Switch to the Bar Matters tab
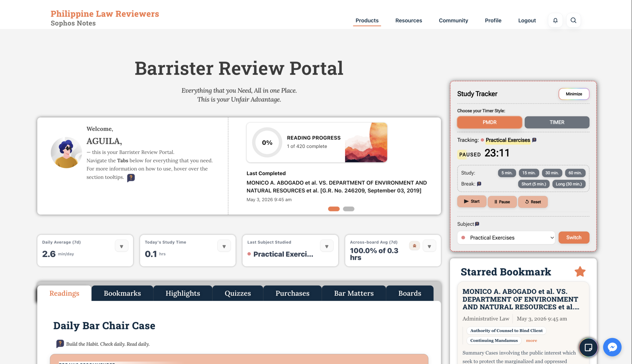The width and height of the screenshot is (632, 364). click(354, 293)
